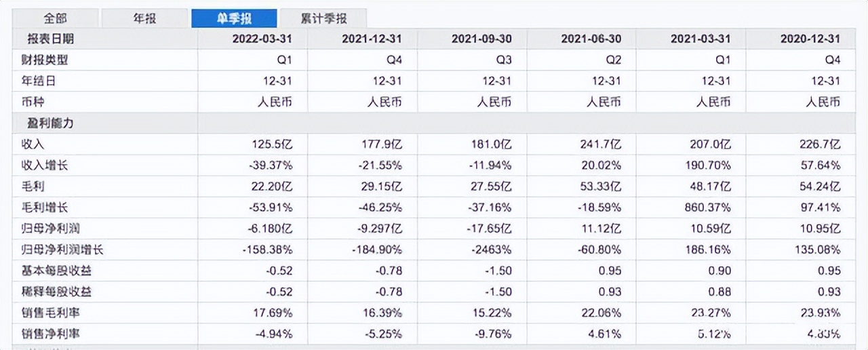Screen dimensions: 868x350
Task: Open the 年报 tab
Action: 144,18
